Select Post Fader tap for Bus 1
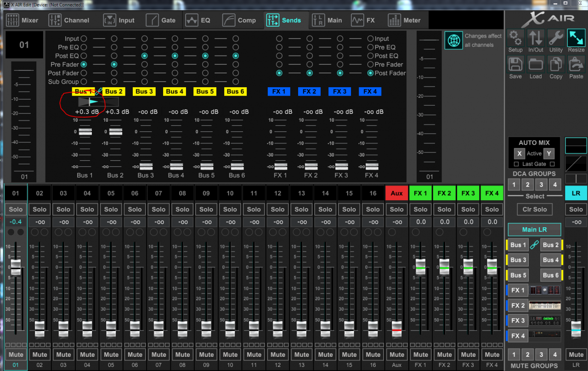 [x=84, y=73]
